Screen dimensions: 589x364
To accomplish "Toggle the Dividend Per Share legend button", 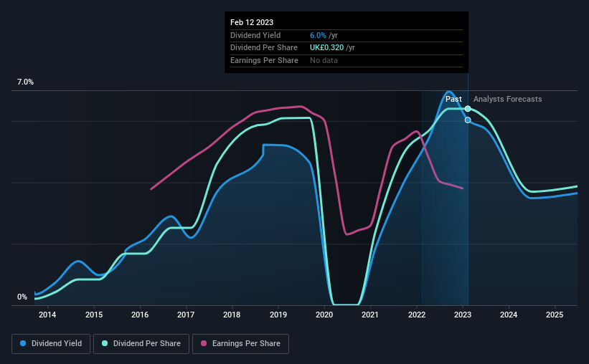I will (141, 344).
